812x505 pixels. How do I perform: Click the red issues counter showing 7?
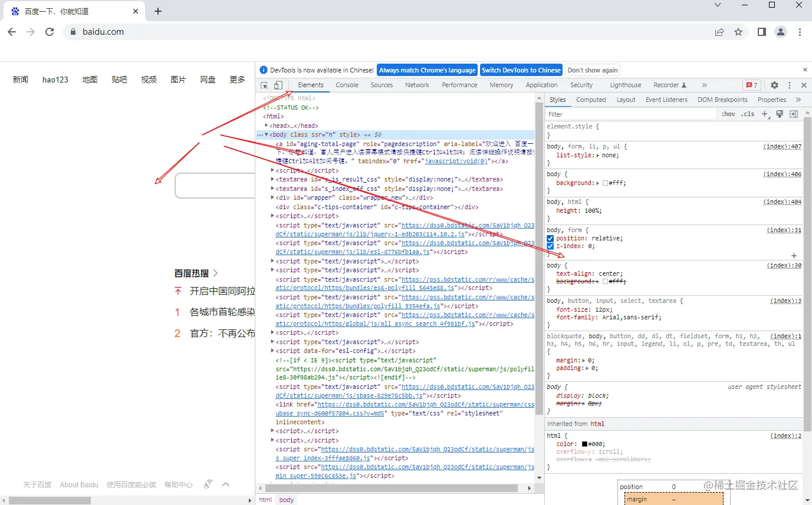751,85
